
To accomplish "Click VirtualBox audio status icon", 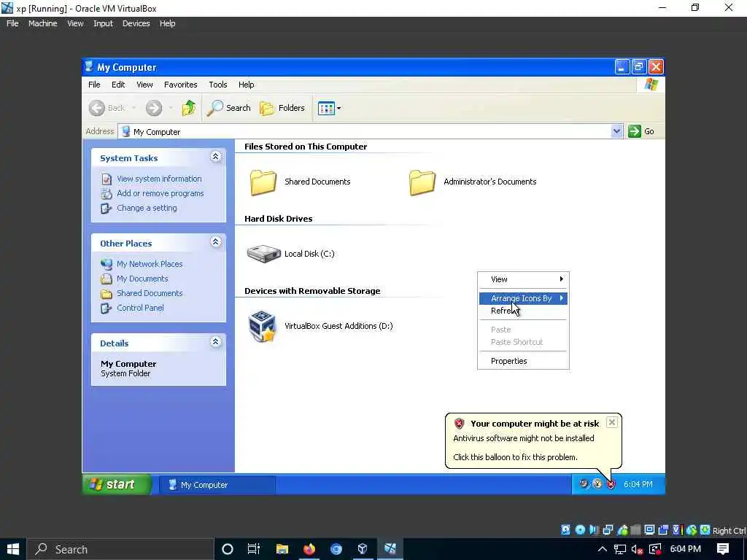I will pyautogui.click(x=594, y=530).
